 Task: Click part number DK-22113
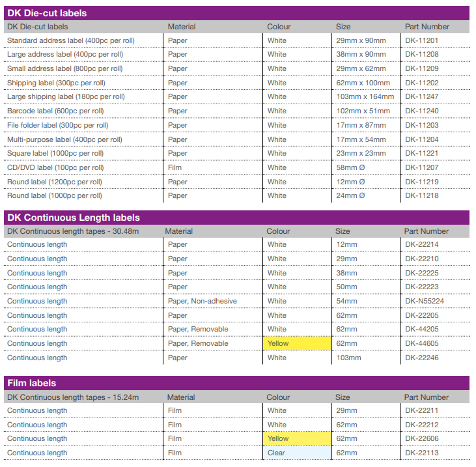pyautogui.click(x=422, y=453)
